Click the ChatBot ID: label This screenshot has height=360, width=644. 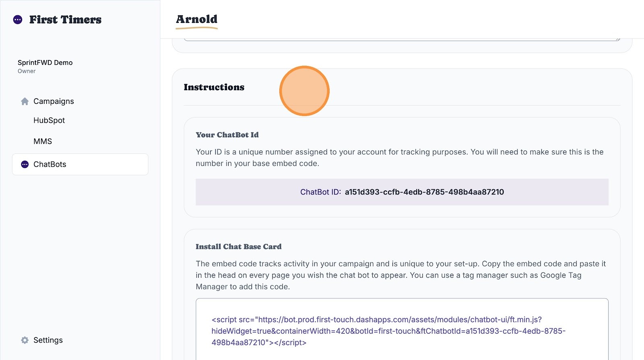click(320, 192)
